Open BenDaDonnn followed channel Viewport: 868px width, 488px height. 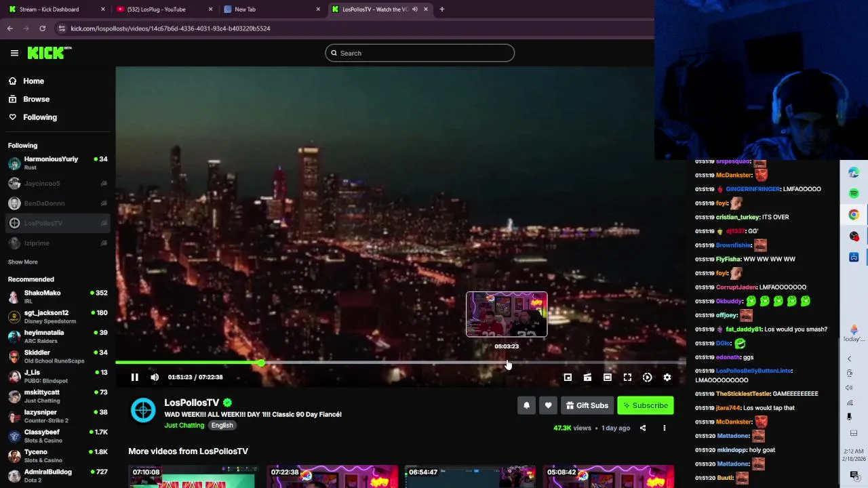coord(58,203)
